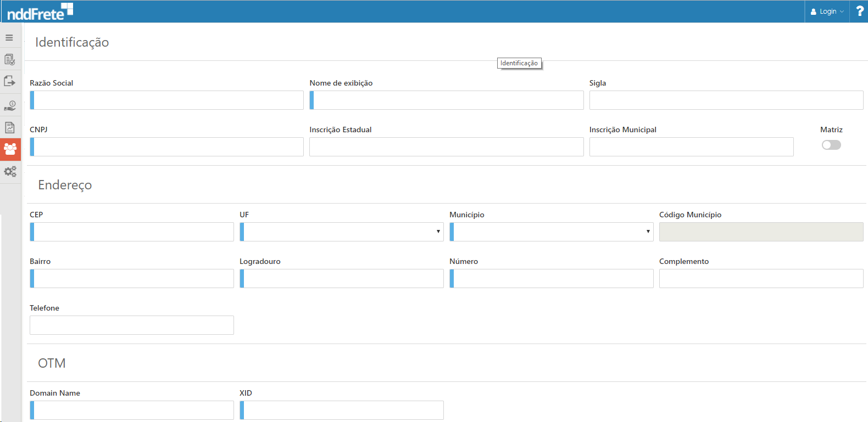Expand the Município dropdown

click(552, 232)
